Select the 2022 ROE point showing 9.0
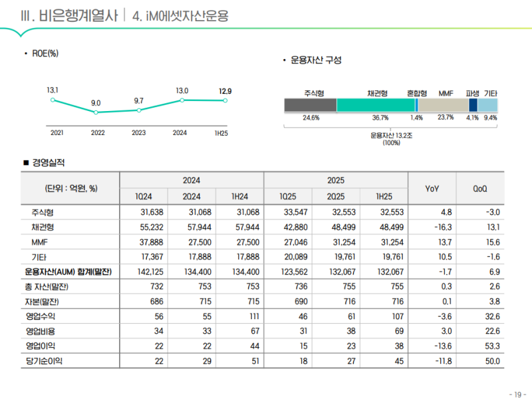The height and width of the screenshot is (399, 532). click(x=96, y=112)
